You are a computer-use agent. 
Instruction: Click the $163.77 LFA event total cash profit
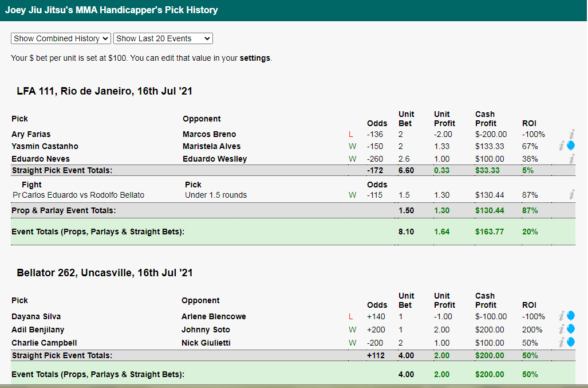click(490, 232)
